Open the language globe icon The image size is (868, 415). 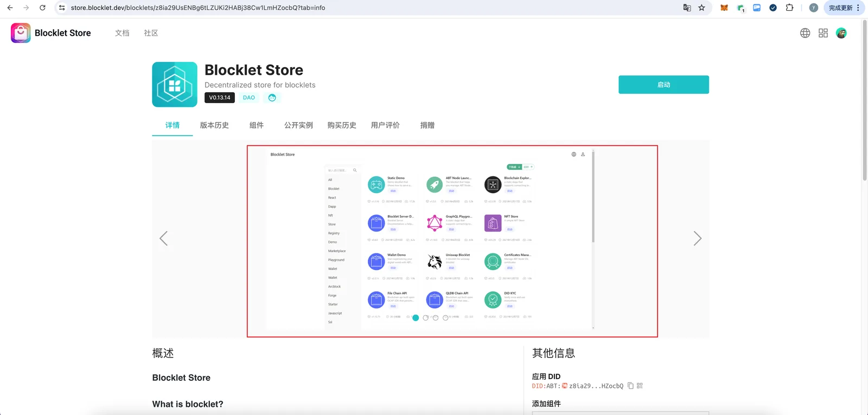coord(805,33)
